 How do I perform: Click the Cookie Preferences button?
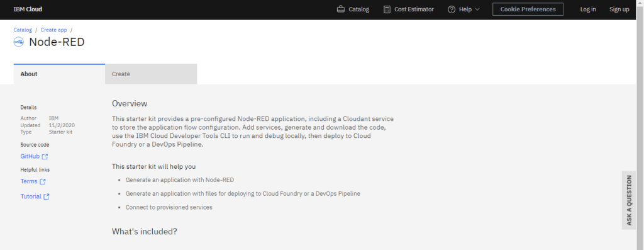point(528,9)
